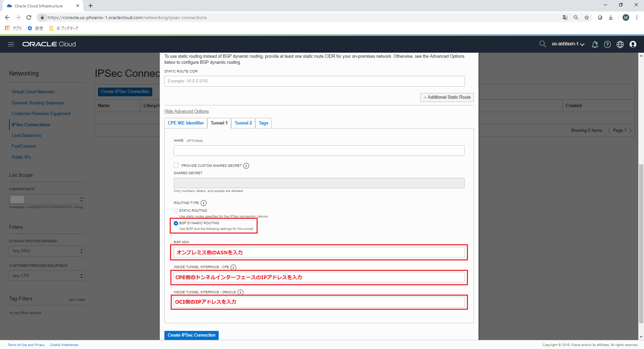Enable Provide Custom Shared Secret checkbox
This screenshot has width=644, height=349.
[x=176, y=165]
